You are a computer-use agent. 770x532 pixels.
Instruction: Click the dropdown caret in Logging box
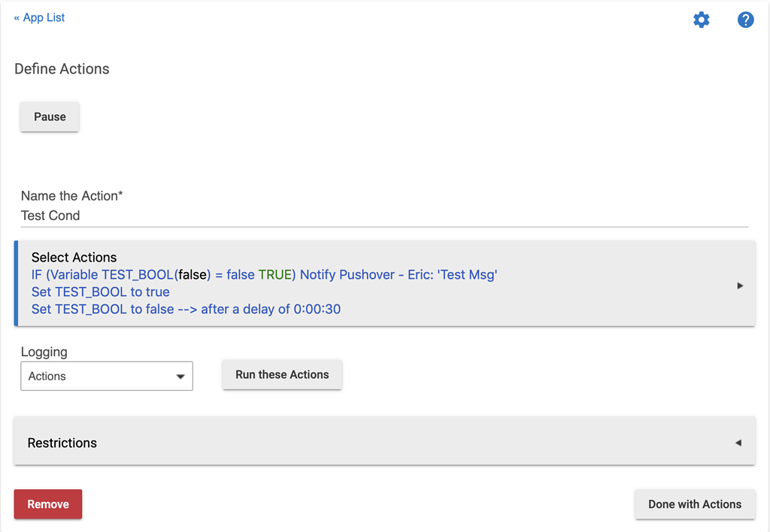tap(180, 376)
